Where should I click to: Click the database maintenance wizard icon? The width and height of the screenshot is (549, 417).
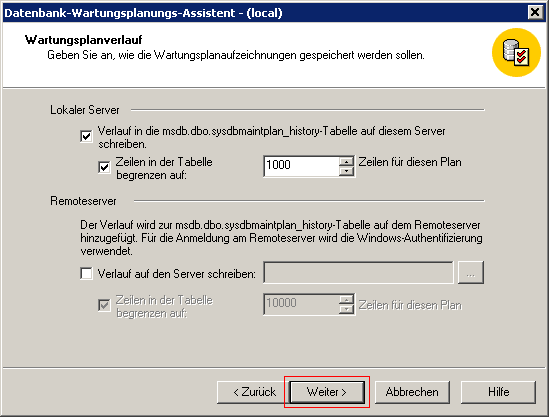[x=516, y=52]
